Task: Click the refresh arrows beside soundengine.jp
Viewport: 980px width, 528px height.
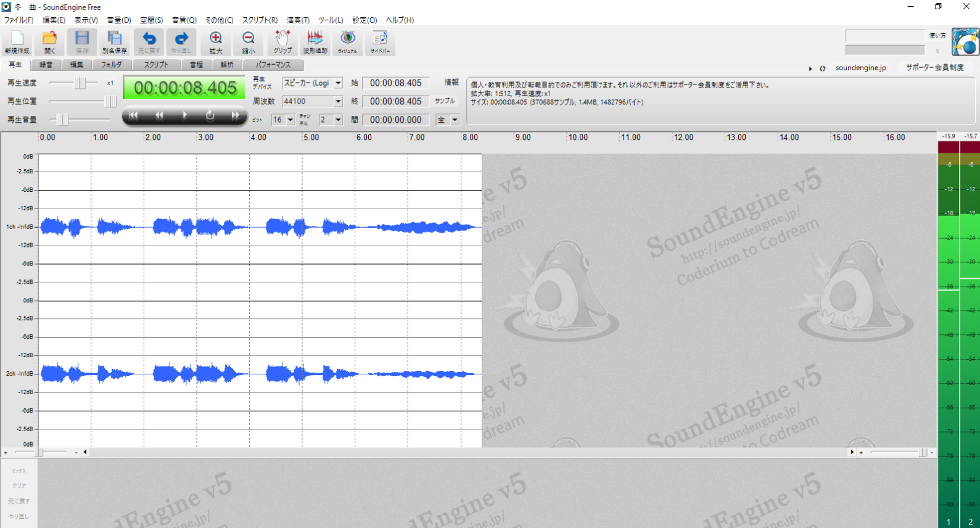Action: (822, 68)
